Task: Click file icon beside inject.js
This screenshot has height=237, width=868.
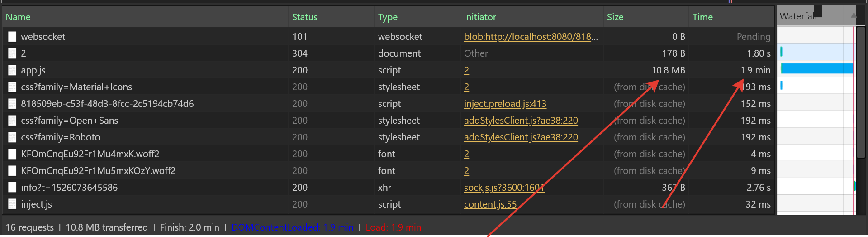Action: pyautogui.click(x=12, y=204)
